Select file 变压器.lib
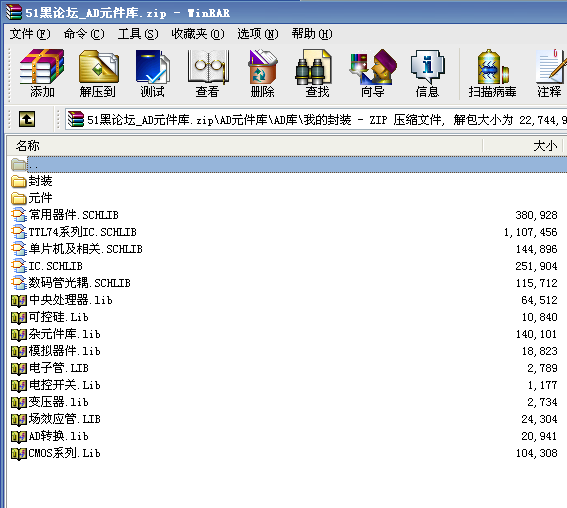Image resolution: width=567 pixels, height=508 pixels. 59,402
